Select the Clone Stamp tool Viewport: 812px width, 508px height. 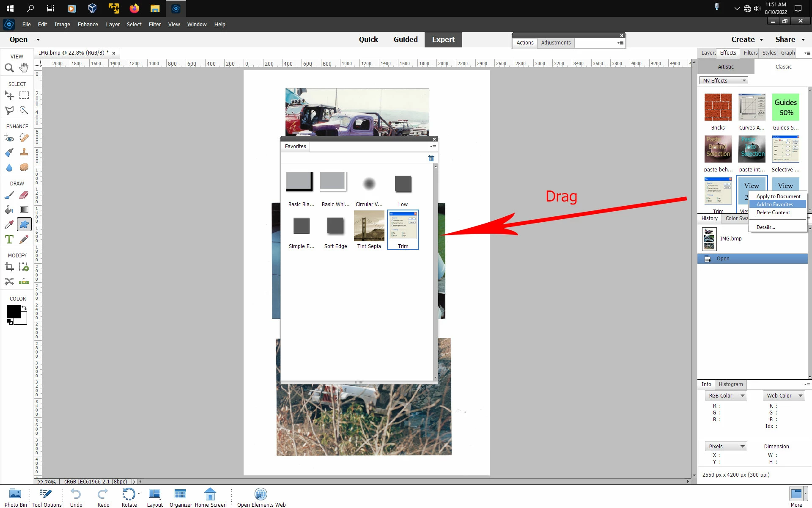tap(24, 152)
